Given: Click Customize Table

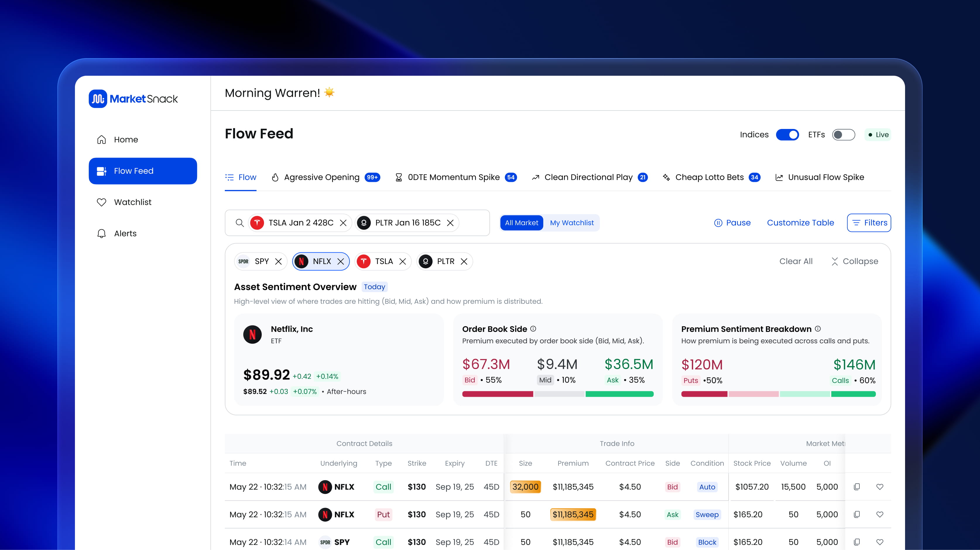Looking at the screenshot, I should coord(801,223).
